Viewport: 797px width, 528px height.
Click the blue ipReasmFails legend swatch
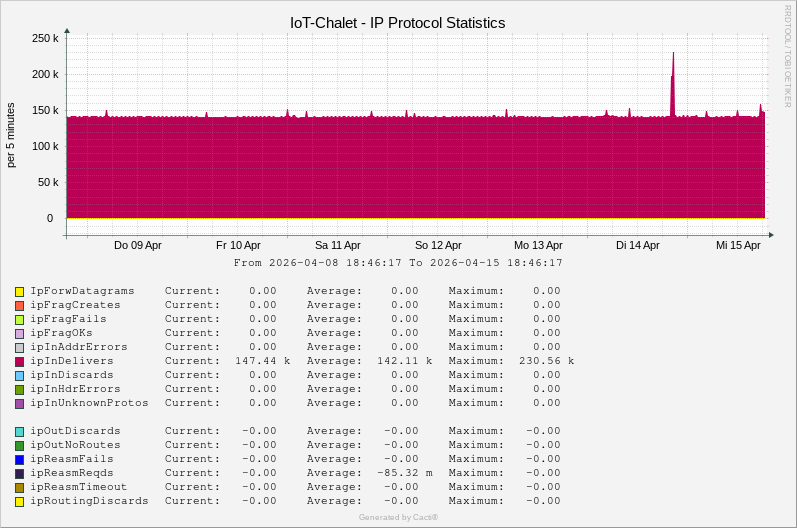pos(19,460)
